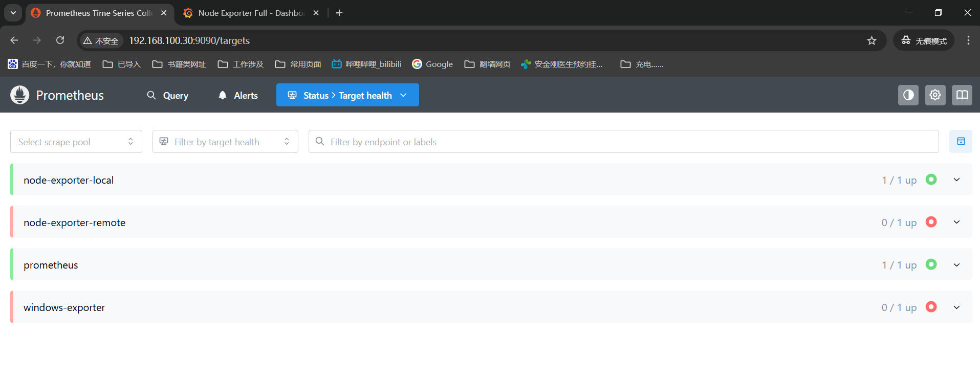980x379 pixels.
Task: Expand the node-exporter-remote chevron
Action: pyautogui.click(x=956, y=222)
